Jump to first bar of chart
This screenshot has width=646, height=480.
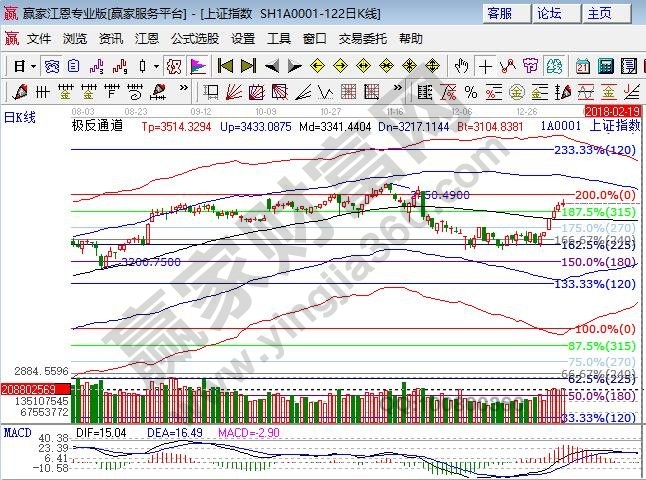click(x=225, y=66)
